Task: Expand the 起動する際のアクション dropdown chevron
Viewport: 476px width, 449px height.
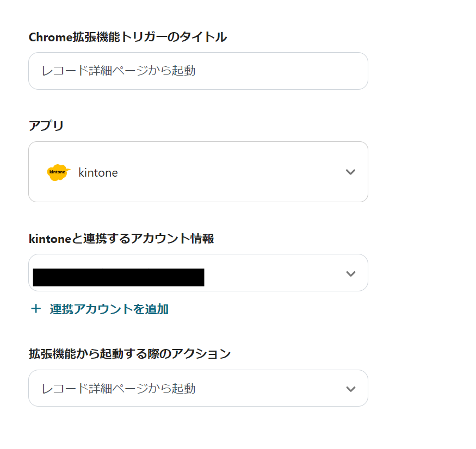Action: 350,389
